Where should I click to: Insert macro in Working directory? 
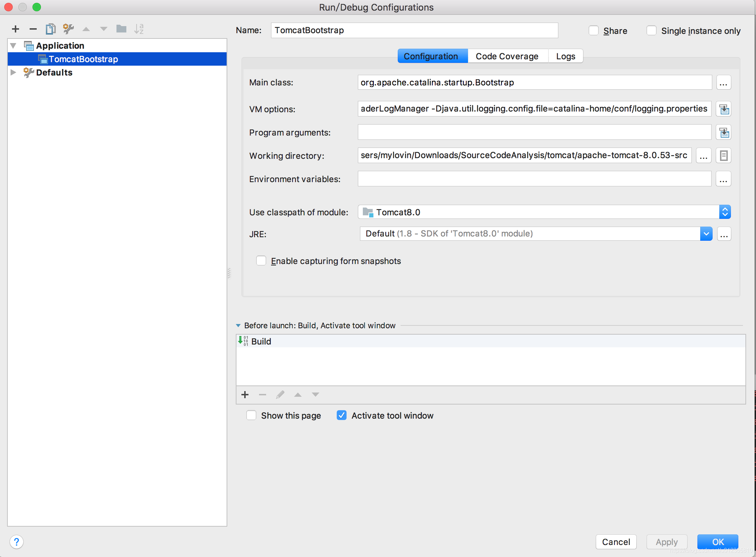(x=724, y=156)
